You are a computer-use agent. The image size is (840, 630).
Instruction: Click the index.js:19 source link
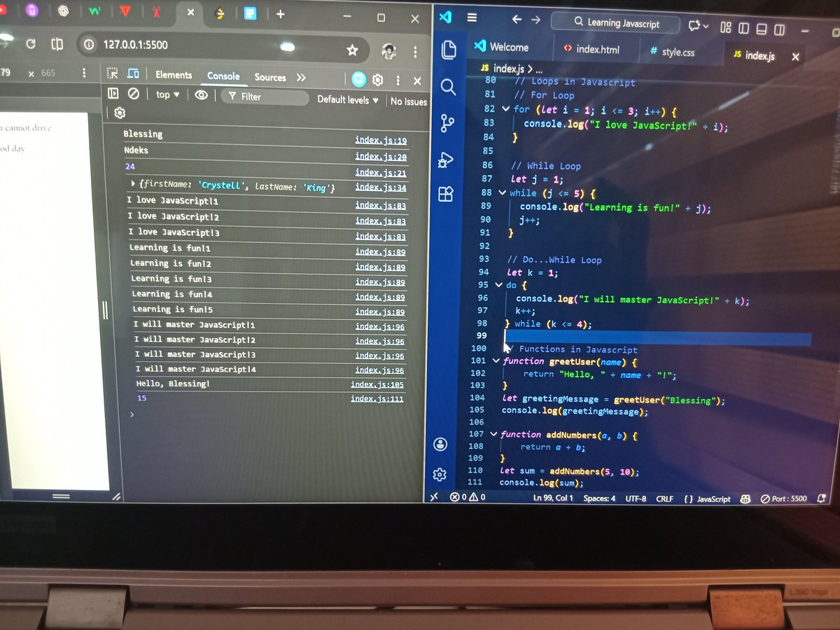(x=381, y=141)
